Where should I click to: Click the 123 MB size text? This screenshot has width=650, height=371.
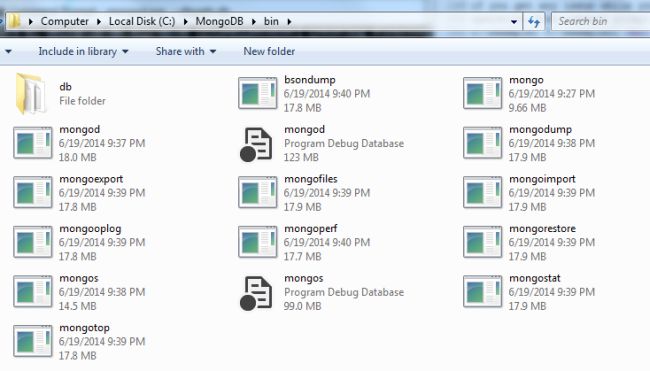tap(301, 158)
